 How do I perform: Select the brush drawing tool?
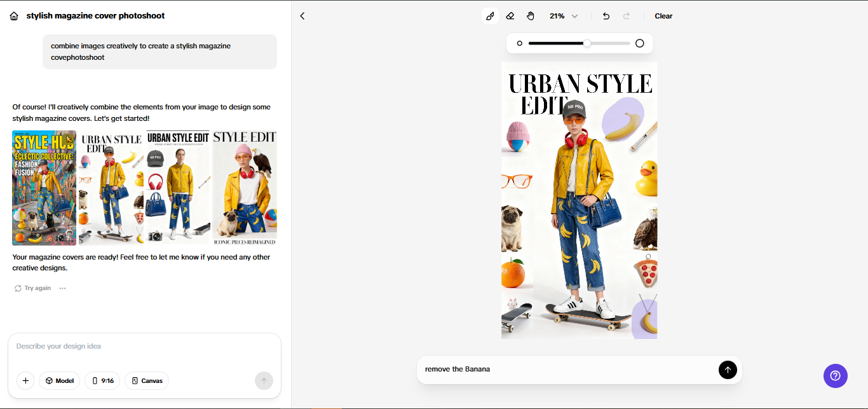[x=490, y=16]
